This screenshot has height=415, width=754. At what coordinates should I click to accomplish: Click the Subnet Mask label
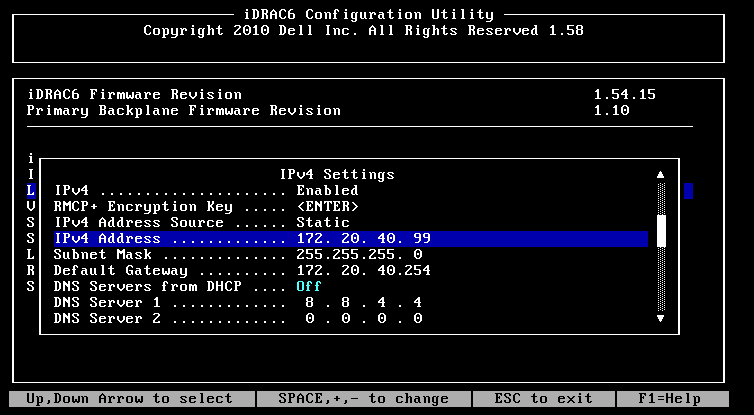pyautogui.click(x=103, y=254)
